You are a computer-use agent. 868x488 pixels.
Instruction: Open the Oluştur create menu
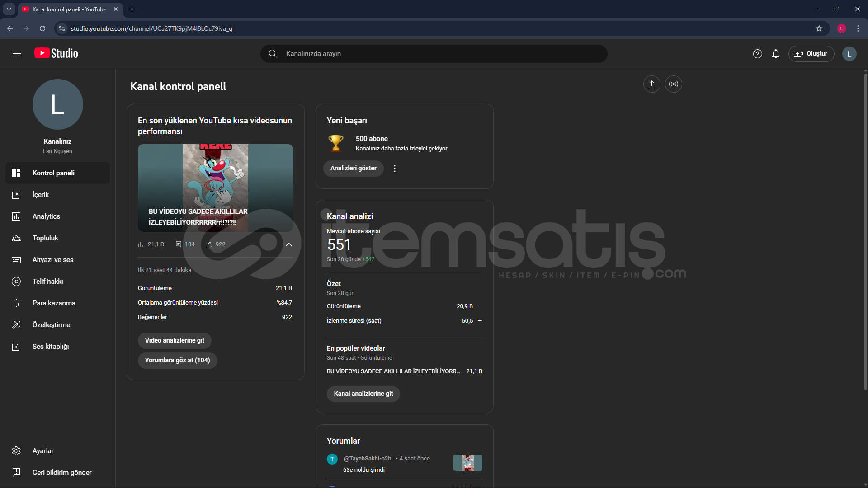click(x=811, y=54)
